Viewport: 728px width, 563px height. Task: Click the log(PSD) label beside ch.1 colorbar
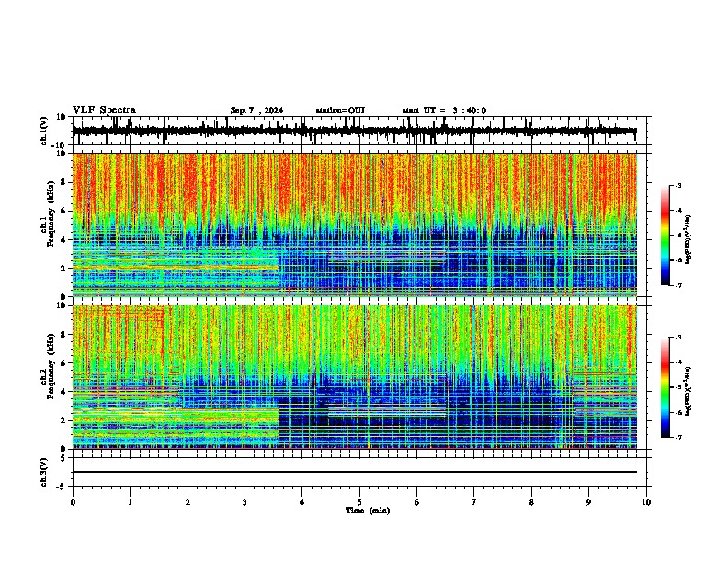click(688, 239)
